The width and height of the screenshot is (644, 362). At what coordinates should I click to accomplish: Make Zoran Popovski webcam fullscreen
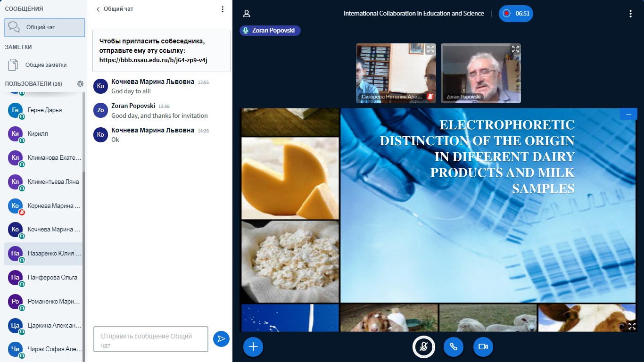(x=515, y=49)
